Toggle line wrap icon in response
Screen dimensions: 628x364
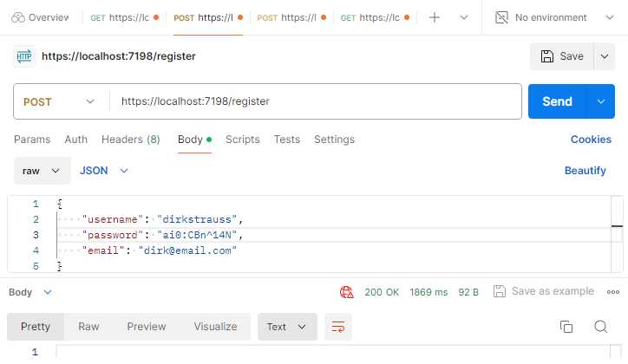[338, 327]
